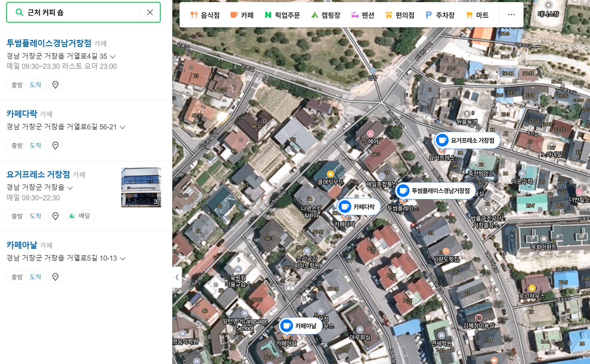Image resolution: width=590 pixels, height=364 pixels.
Task: Set 카페아날 as 출발
Action: tap(17, 277)
